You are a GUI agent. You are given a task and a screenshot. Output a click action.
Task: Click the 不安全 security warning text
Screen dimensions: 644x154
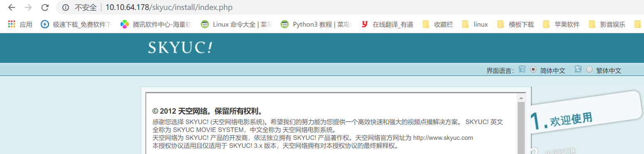85,7
